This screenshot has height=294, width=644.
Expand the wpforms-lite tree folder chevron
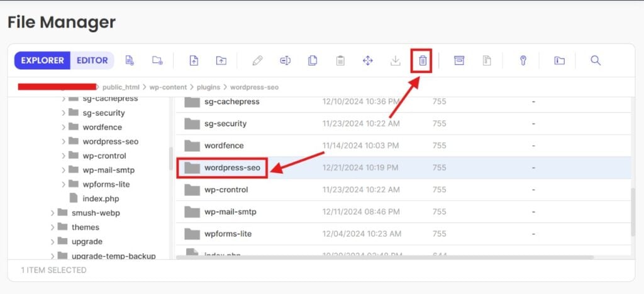tap(64, 184)
